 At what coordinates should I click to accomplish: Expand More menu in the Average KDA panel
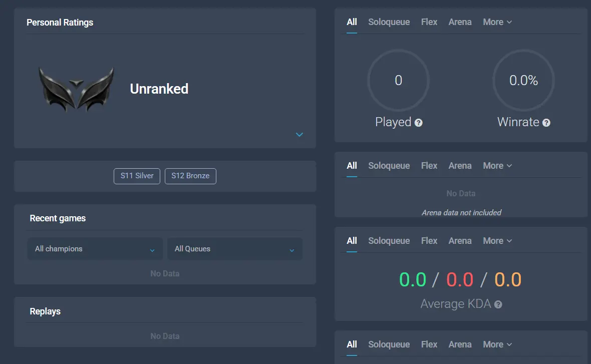[x=497, y=241]
